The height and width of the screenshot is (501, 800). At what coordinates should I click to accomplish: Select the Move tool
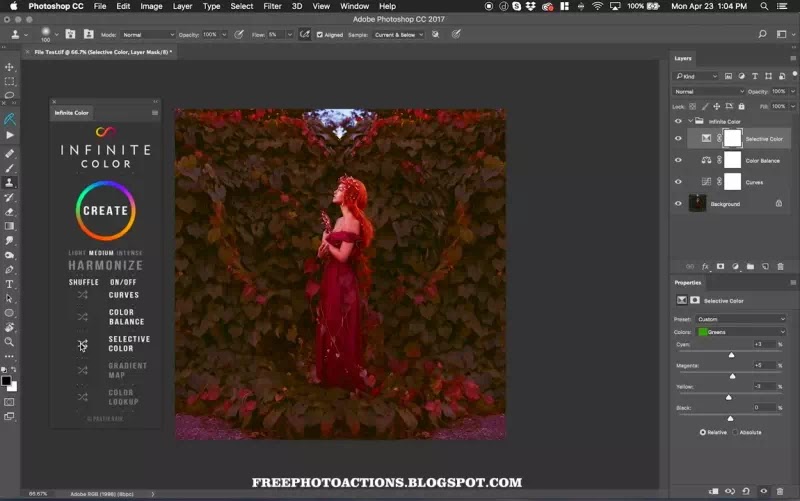(x=9, y=67)
